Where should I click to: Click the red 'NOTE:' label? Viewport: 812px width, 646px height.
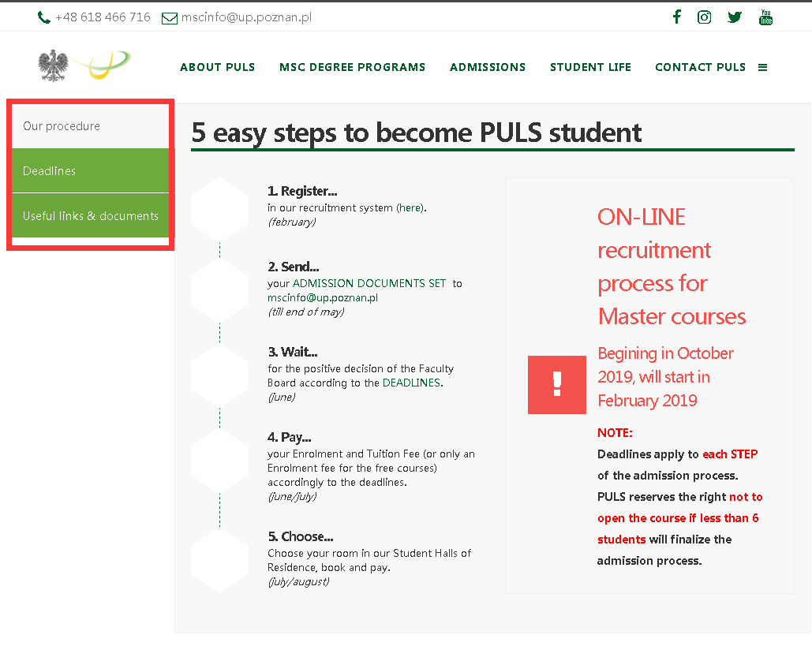coord(615,433)
